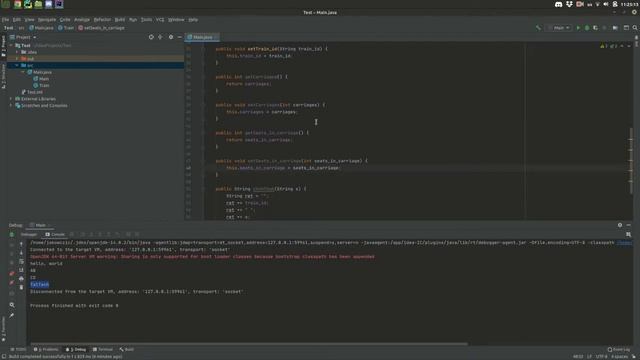Select the Console tab in Debug panel
The image size is (640, 360).
tap(55, 234)
